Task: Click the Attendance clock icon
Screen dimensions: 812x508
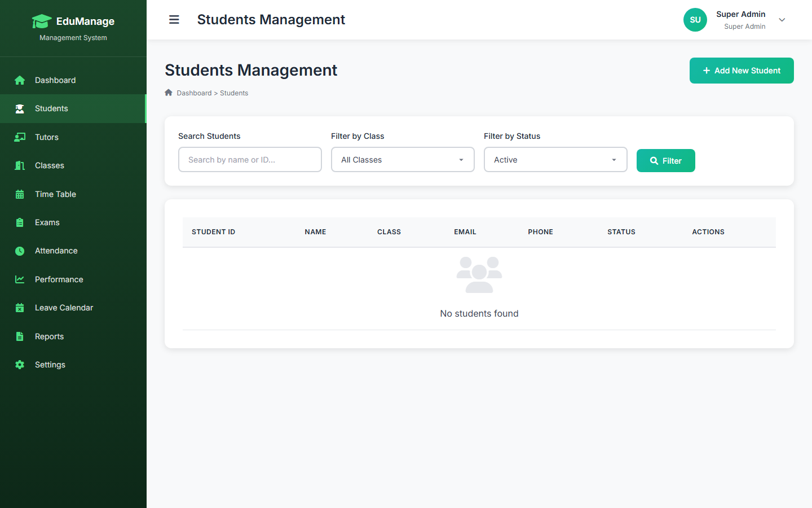Action: coord(20,251)
